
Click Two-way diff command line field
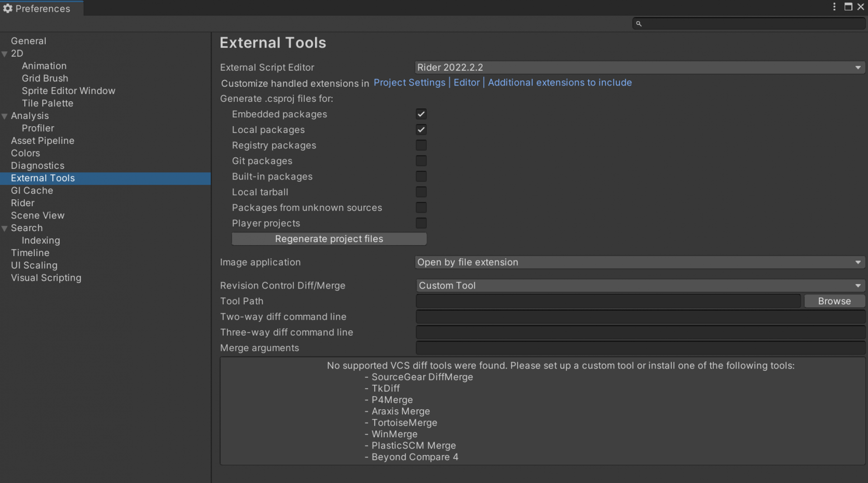640,317
